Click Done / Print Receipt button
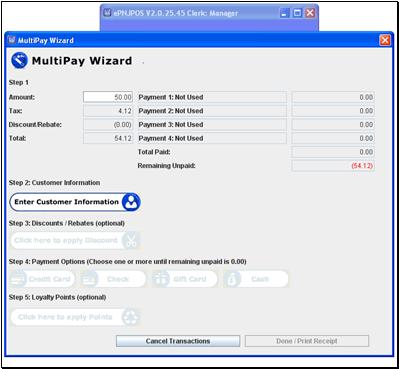 (307, 341)
